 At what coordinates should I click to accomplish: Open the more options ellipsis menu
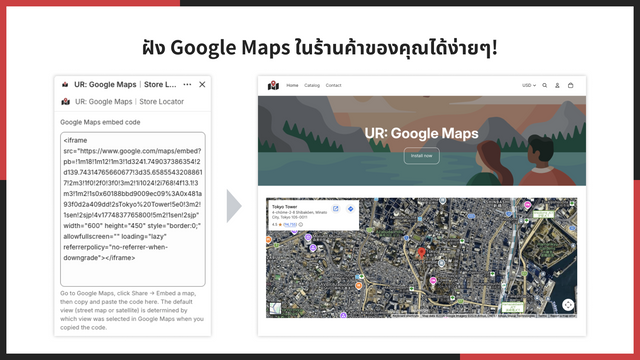pyautogui.click(x=187, y=84)
